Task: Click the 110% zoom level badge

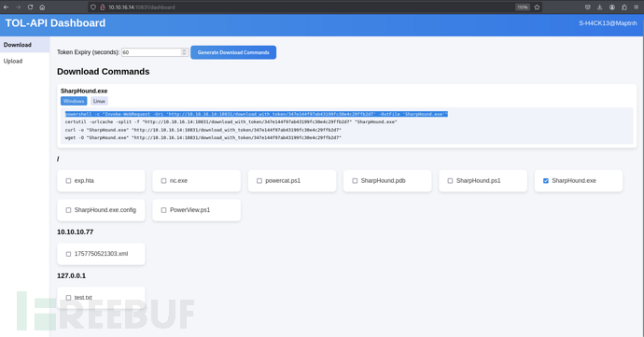Action: [523, 7]
